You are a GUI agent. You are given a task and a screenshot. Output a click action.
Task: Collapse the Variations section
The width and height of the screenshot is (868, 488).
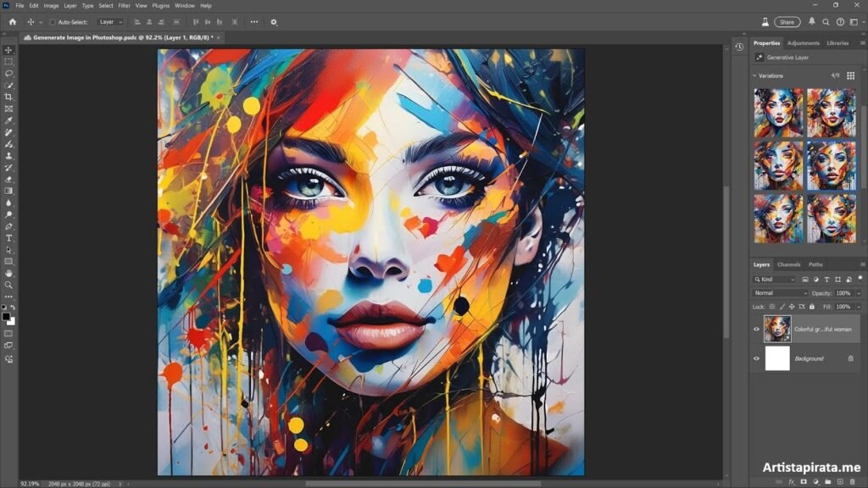pos(754,75)
